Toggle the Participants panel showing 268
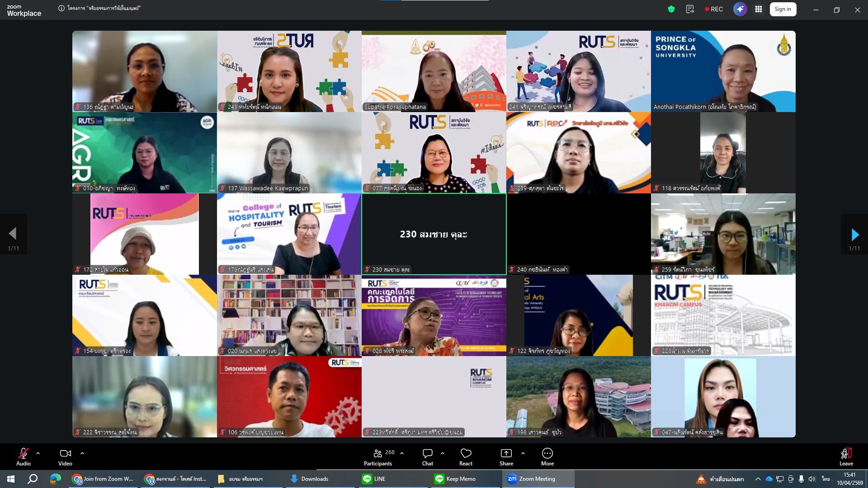The height and width of the screenshot is (488, 868). click(378, 456)
